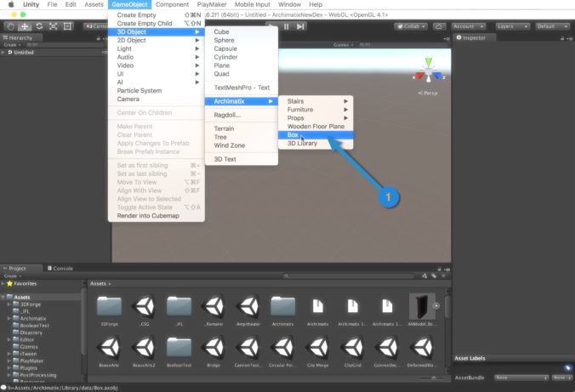The height and width of the screenshot is (392, 575).
Task: Select the Scale tool in toolbar
Action: tap(54, 26)
